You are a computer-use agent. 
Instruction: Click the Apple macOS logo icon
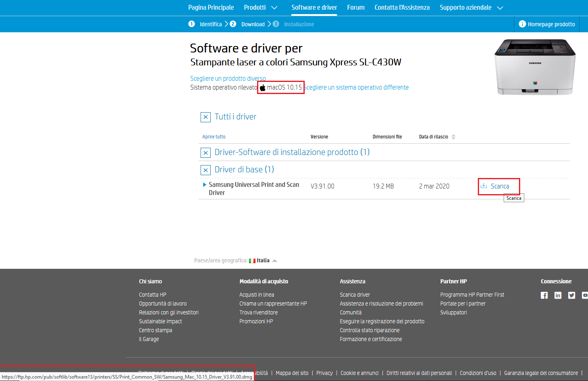click(263, 88)
